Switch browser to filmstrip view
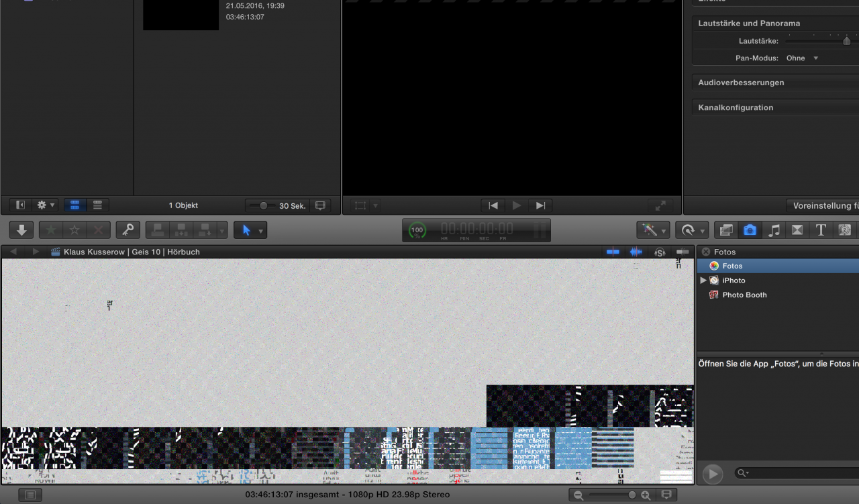859x504 pixels. click(x=74, y=205)
